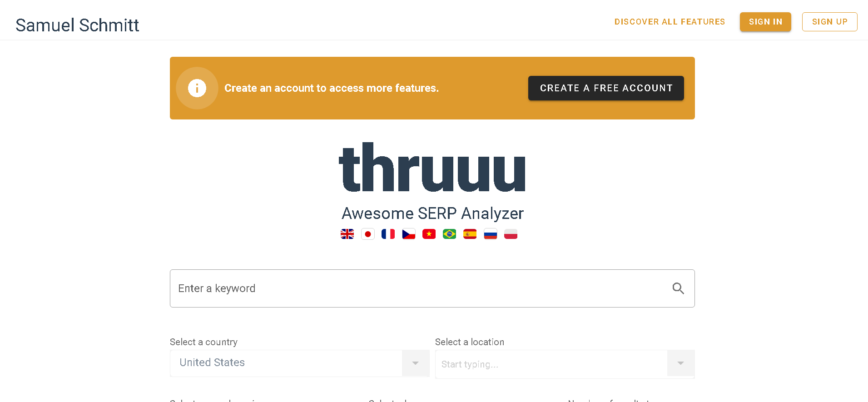The image size is (868, 402).
Task: Choose the Spain flag language
Action: (470, 234)
